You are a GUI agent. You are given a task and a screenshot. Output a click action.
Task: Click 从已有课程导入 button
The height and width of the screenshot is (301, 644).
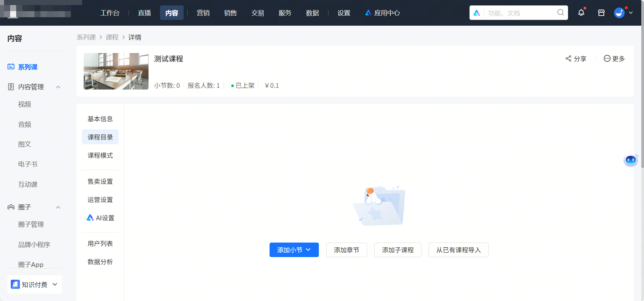[458, 250]
